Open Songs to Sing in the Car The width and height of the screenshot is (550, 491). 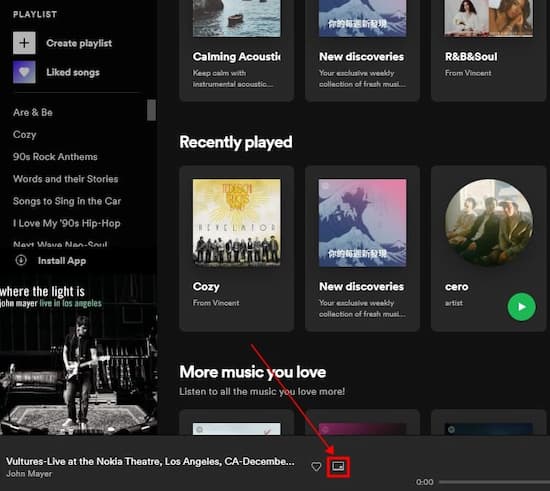pyautogui.click(x=67, y=201)
